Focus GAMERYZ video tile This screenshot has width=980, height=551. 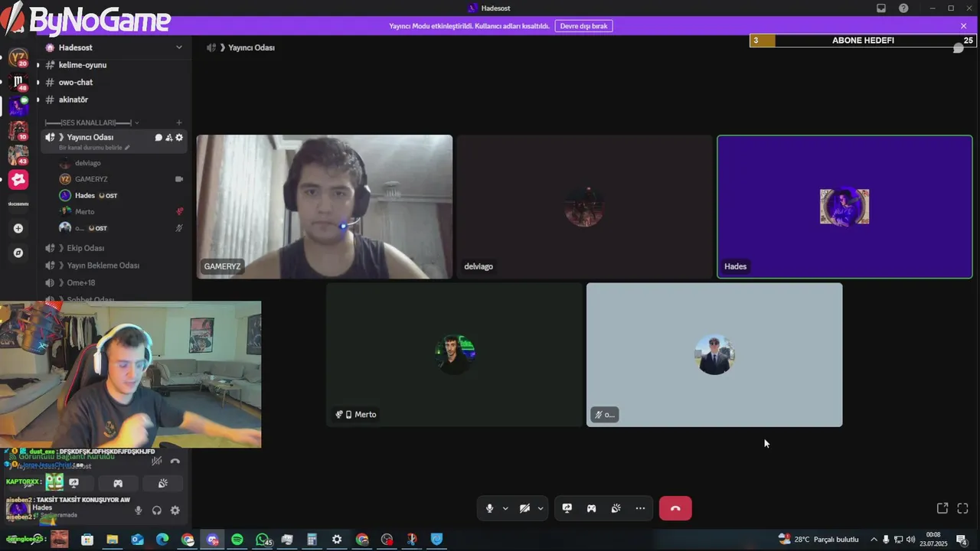325,207
